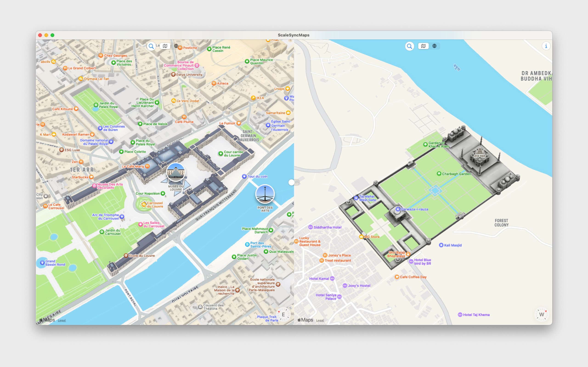
Task: Select the Charbagh Garden marker
Action: 439,174
